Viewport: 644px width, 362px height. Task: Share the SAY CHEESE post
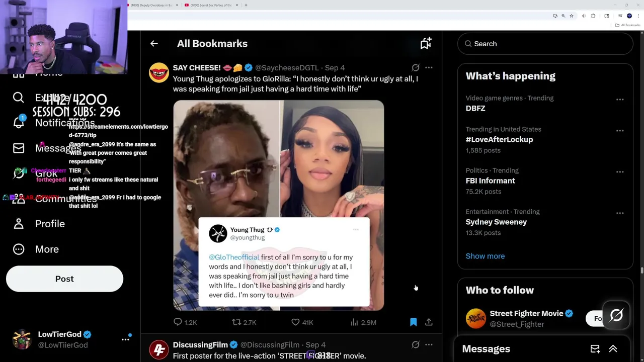pyautogui.click(x=429, y=322)
